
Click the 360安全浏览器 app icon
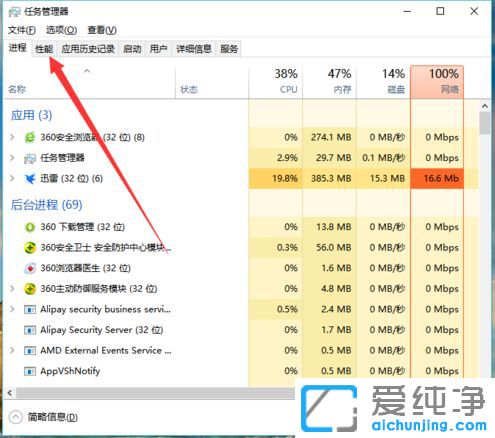30,137
